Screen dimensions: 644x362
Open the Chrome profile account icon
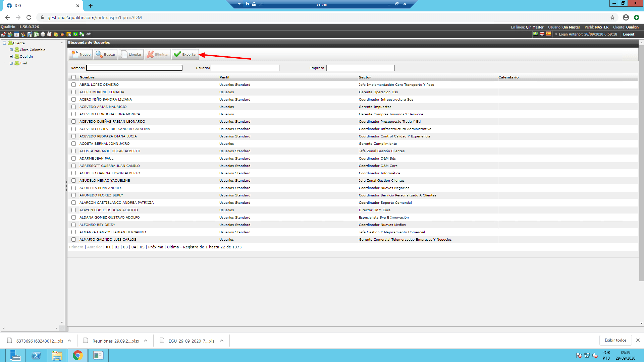coord(626,17)
